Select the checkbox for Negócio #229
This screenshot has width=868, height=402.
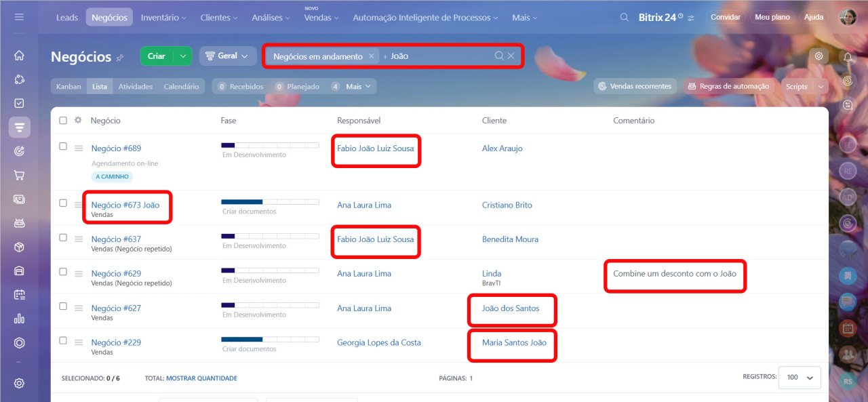click(63, 341)
